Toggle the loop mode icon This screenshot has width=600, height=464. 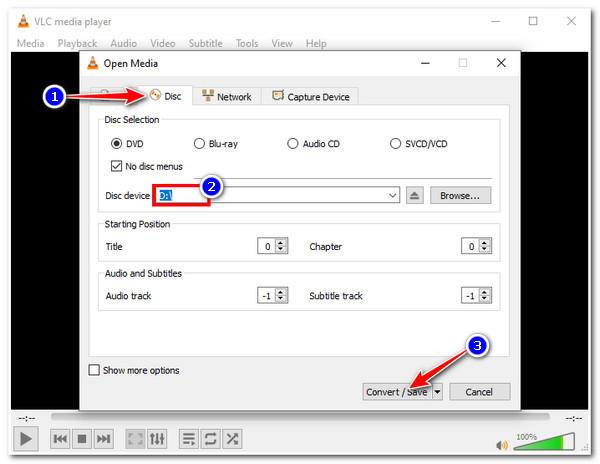pyautogui.click(x=210, y=438)
